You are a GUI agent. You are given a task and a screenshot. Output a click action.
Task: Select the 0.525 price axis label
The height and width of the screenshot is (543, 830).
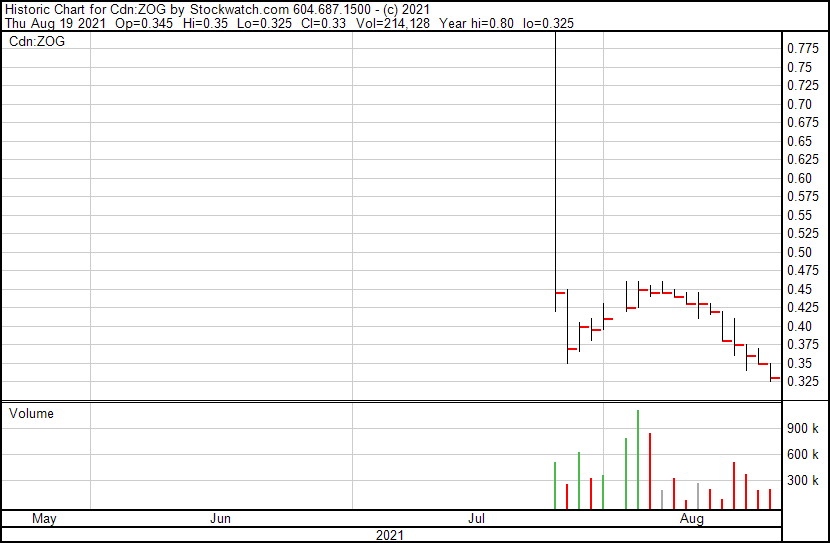tap(802, 233)
